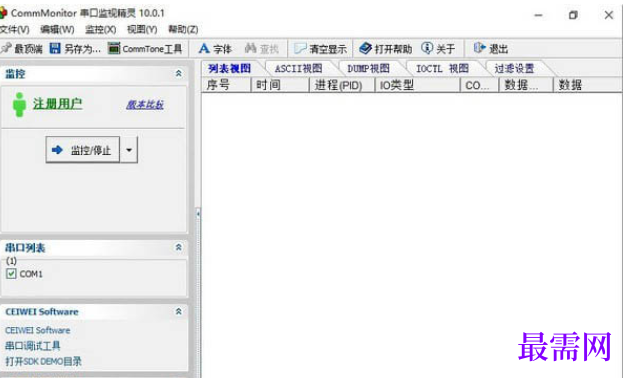
Task: Click the binoculars 查找 icon
Action: [x=250, y=48]
